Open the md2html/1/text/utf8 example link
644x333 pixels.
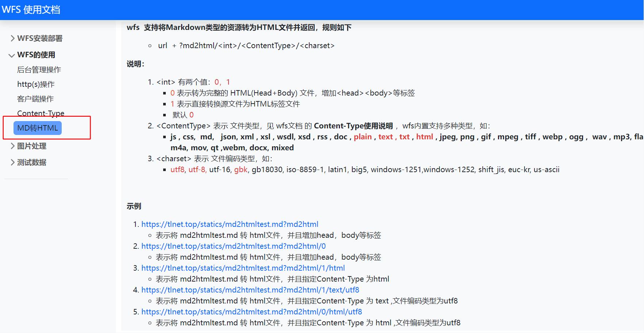(250, 290)
